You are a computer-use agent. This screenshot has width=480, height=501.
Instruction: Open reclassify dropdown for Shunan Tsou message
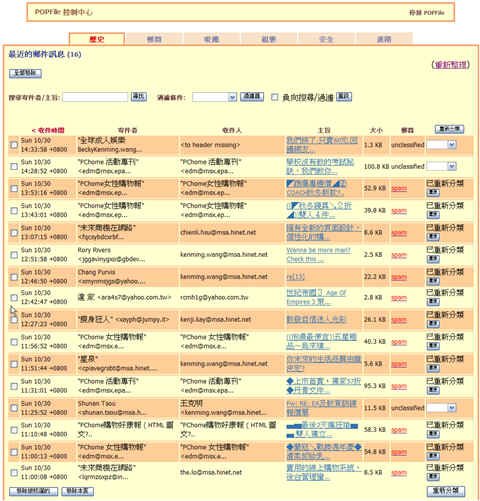[x=441, y=408]
